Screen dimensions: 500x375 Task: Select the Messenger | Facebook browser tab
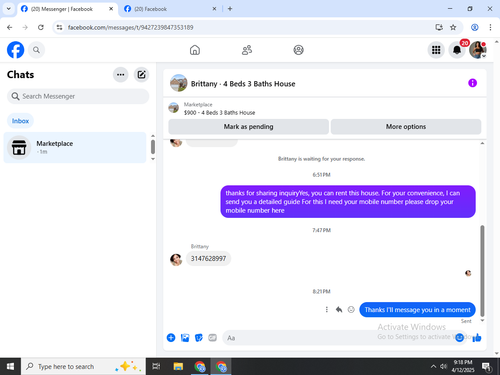click(x=66, y=9)
